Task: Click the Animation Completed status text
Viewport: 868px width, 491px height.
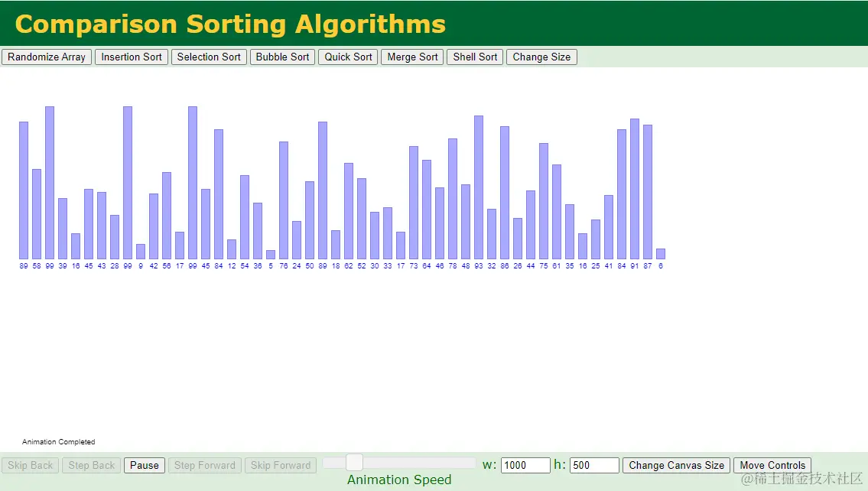Action: pyautogui.click(x=59, y=442)
